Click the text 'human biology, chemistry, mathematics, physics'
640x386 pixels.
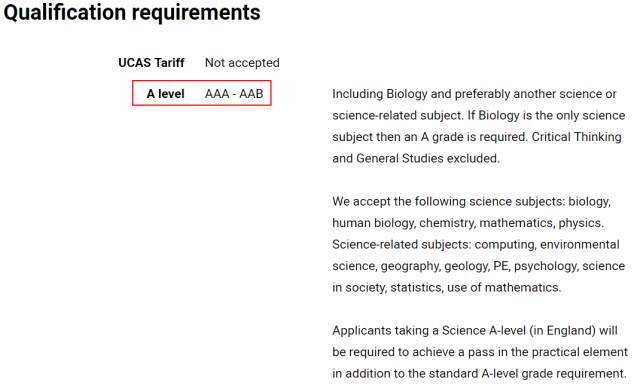point(467,223)
